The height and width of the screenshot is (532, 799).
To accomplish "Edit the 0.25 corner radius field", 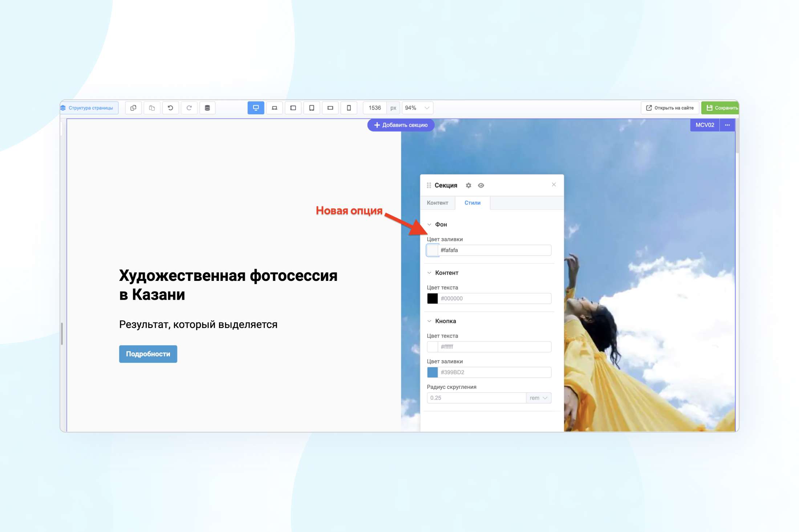I will (476, 398).
